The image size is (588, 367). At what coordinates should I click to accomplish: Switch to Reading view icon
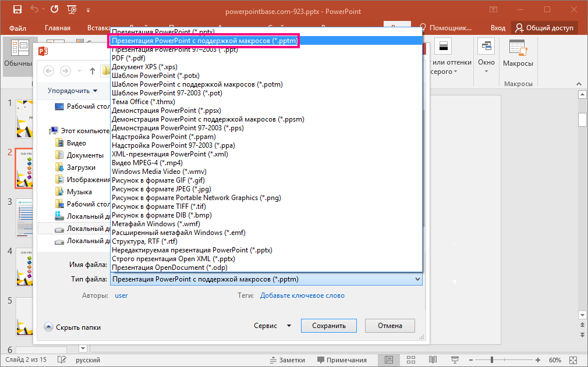(x=433, y=360)
